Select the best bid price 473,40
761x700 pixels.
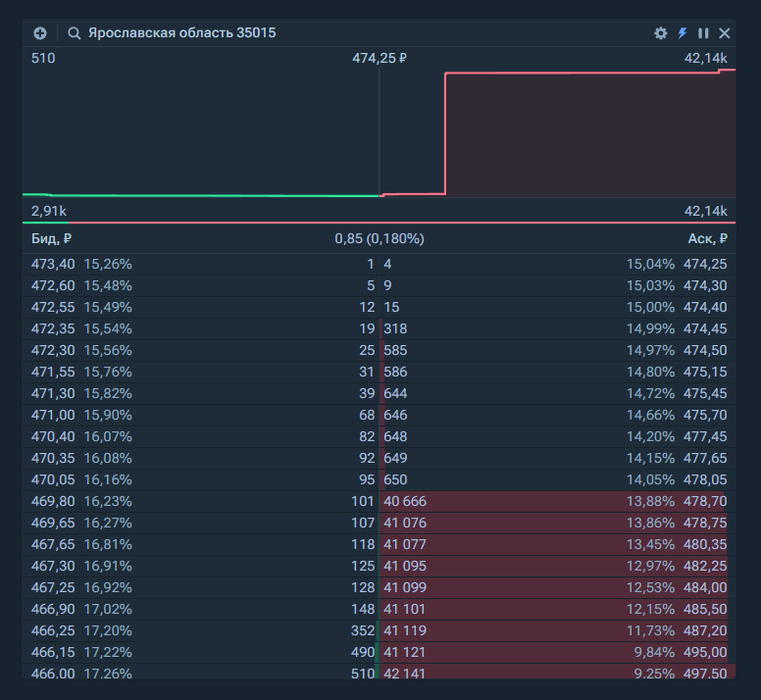52,264
